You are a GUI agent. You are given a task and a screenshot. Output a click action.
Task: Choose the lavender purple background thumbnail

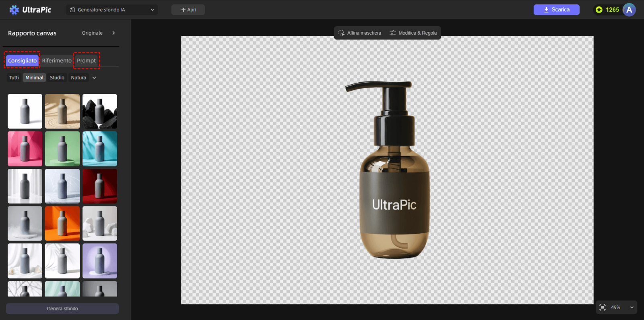[x=100, y=261]
